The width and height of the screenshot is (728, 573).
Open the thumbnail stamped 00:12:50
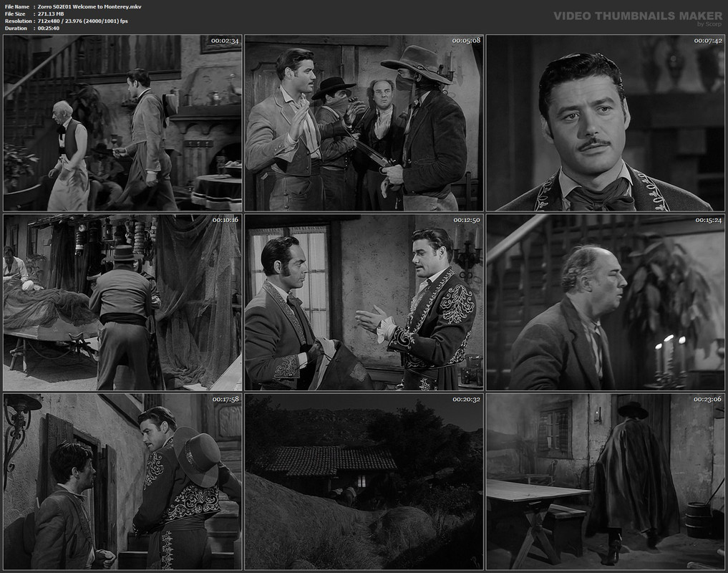364,302
